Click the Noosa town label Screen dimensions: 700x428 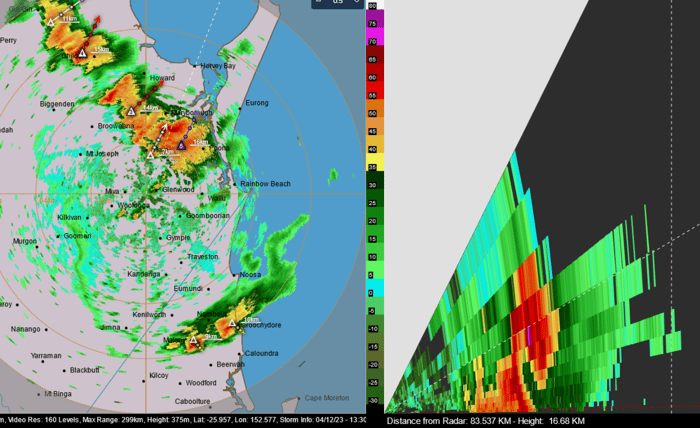(250, 274)
